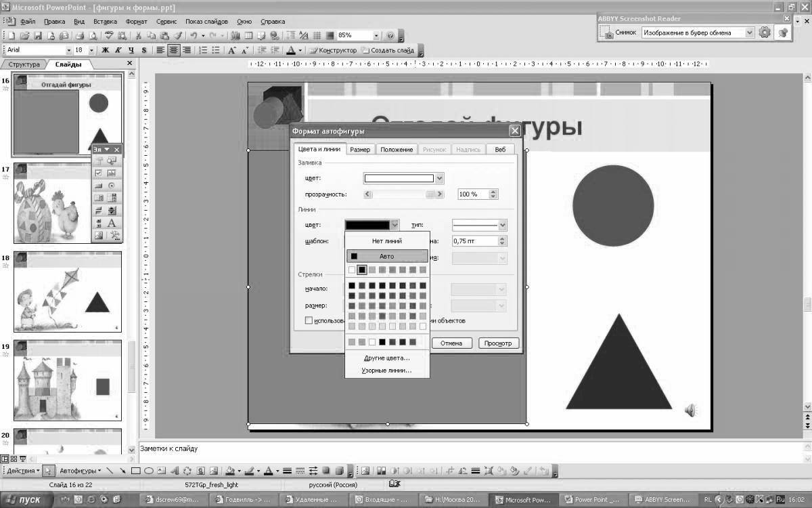Screen dimensions: 812x508
Task: Open the line тип dropdown in dialog
Action: [x=503, y=224]
